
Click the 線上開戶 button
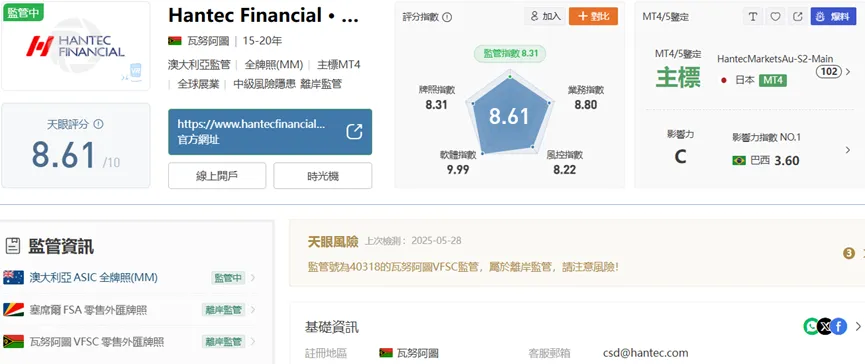click(x=217, y=176)
